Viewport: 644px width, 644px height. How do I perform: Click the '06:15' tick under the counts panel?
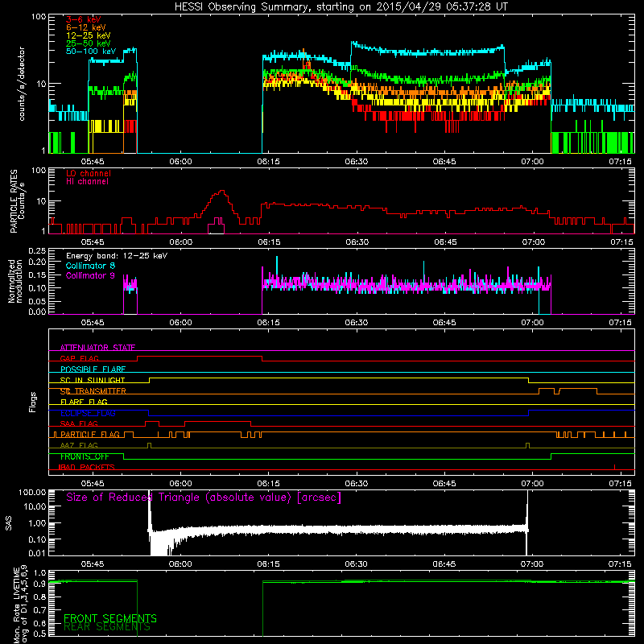pos(268,162)
